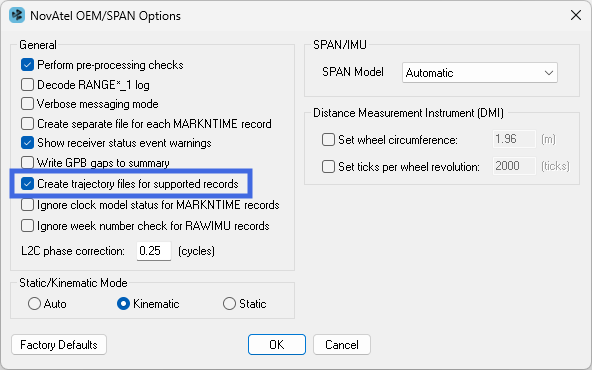Enable Decode RANGE*_1 log
592x370 pixels.
[x=28, y=85]
